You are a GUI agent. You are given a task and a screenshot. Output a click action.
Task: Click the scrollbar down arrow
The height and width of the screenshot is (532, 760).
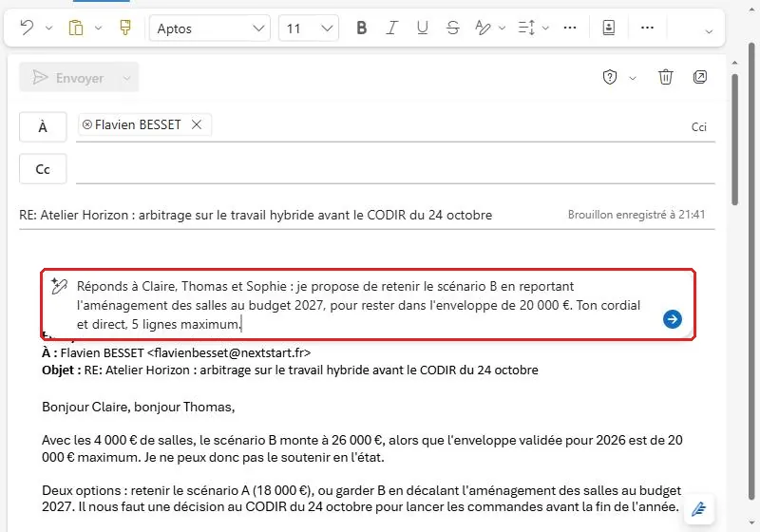[x=751, y=522]
